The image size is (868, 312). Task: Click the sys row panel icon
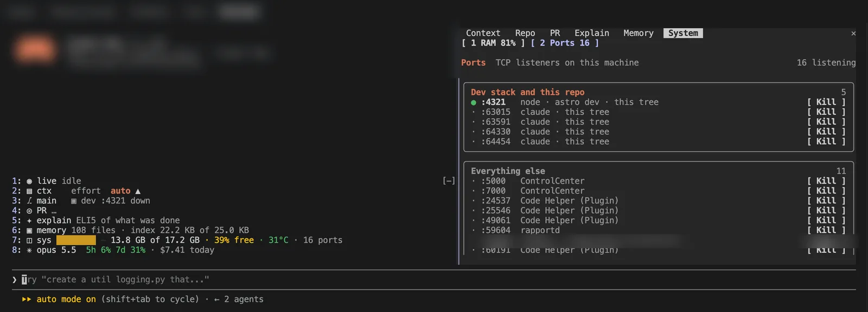click(29, 240)
